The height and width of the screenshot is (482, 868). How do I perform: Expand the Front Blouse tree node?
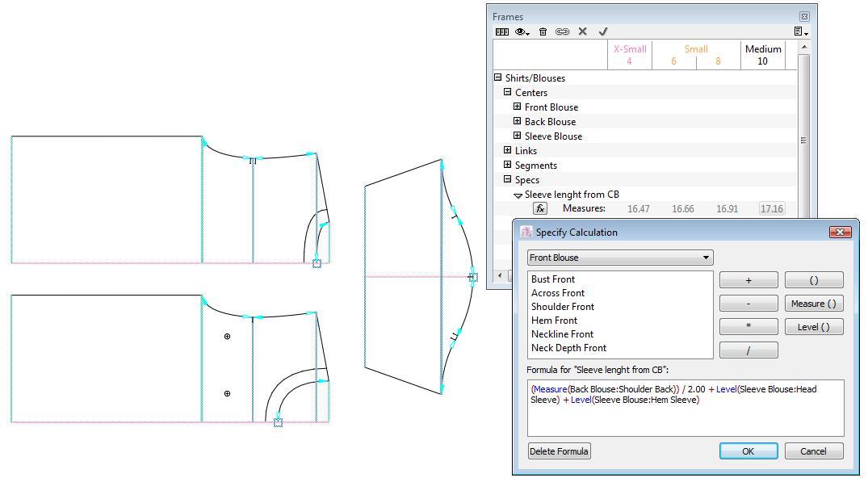click(x=518, y=107)
